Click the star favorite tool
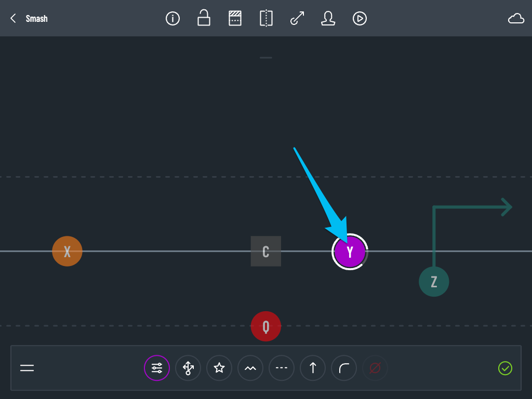Screen dimensions: 532x399 pyautogui.click(x=219, y=368)
